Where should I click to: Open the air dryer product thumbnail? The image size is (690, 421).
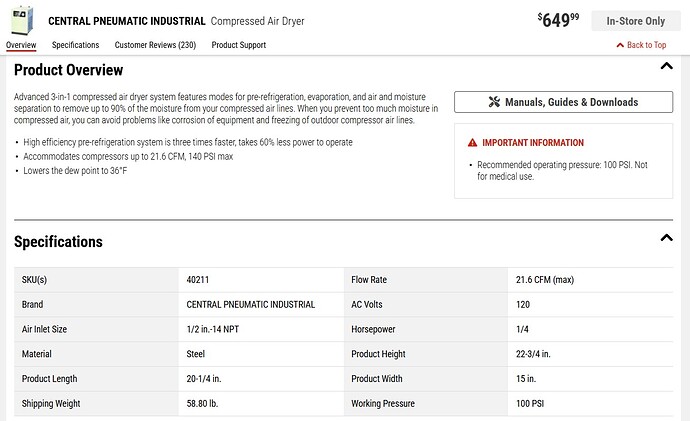click(x=22, y=20)
